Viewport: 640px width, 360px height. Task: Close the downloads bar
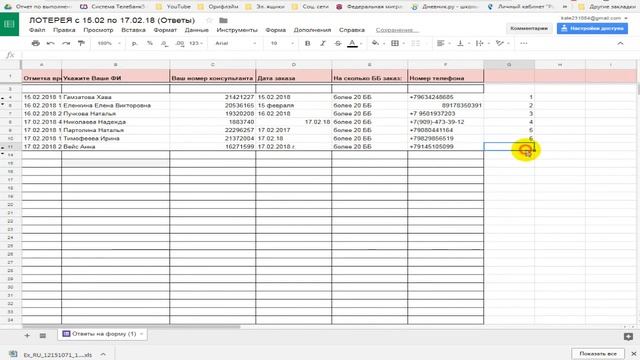pyautogui.click(x=633, y=353)
